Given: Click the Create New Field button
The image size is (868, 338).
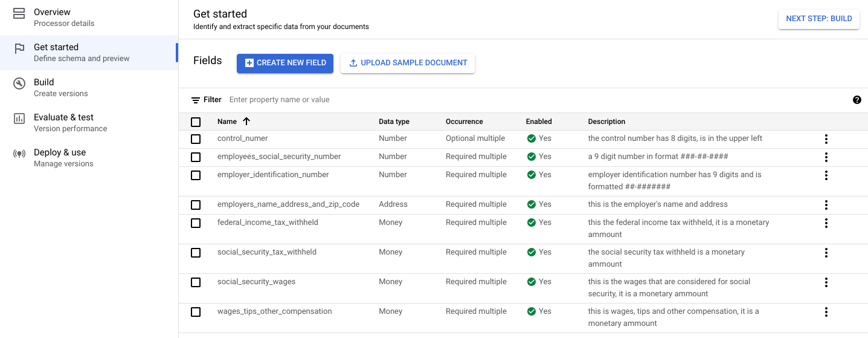Looking at the screenshot, I should click(x=285, y=63).
